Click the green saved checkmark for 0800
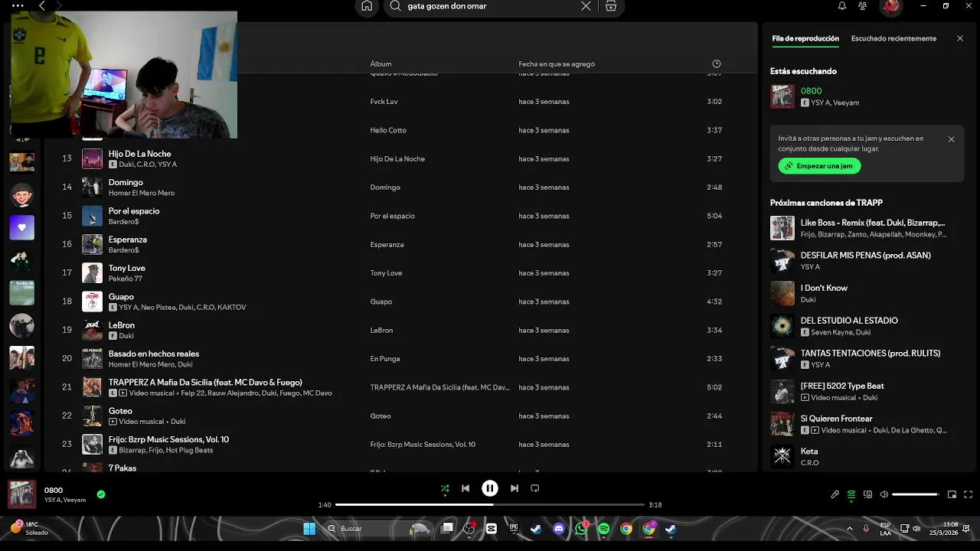Viewport: 980px width, 551px height. (x=101, y=494)
